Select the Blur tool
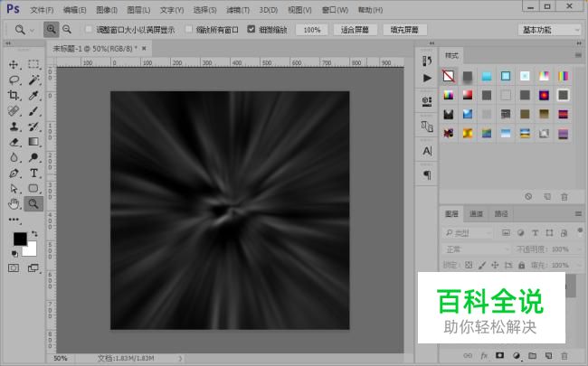The height and width of the screenshot is (366, 588). pos(14,157)
